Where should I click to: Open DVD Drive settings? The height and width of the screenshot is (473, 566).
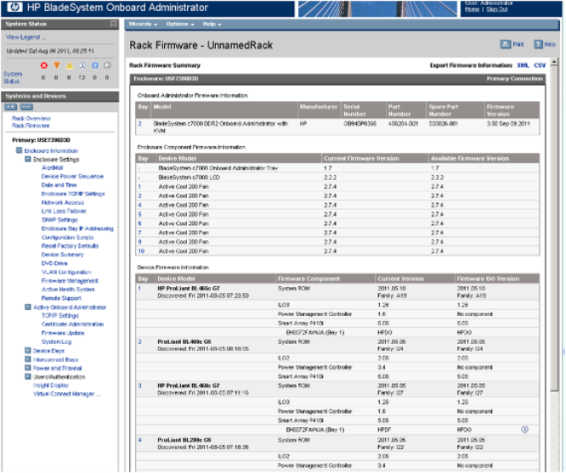pyautogui.click(x=55, y=263)
